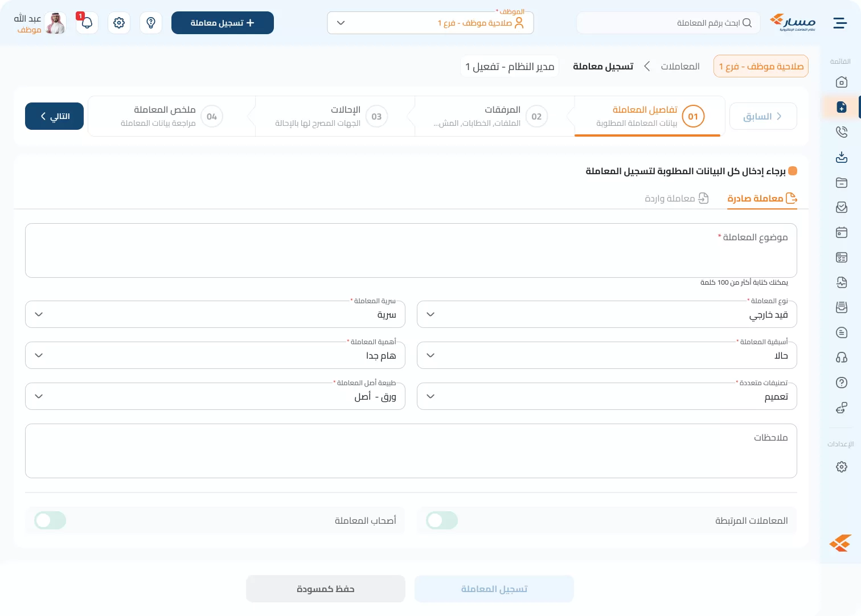
Task: Click the مدير النظام - تفعيل 1 label
Action: 510,67
